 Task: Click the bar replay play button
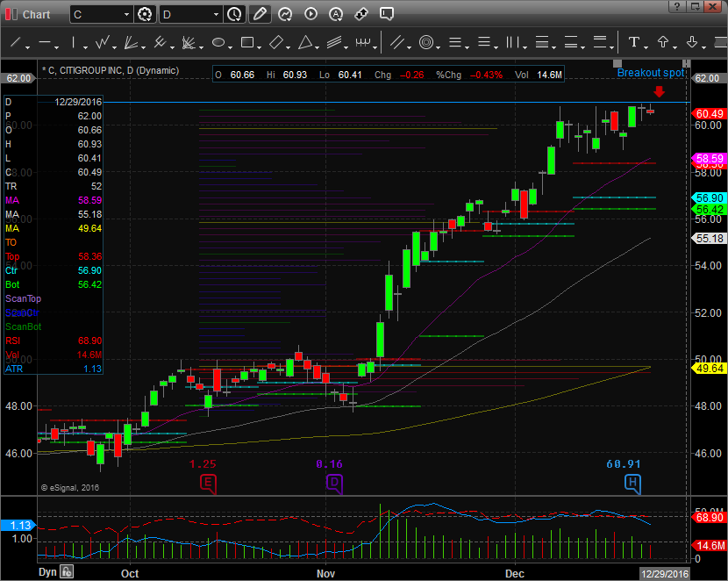310,14
